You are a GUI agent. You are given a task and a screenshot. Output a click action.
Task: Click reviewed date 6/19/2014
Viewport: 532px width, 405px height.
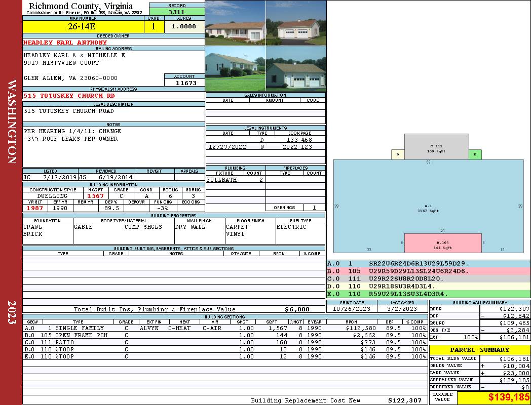pyautogui.click(x=116, y=177)
